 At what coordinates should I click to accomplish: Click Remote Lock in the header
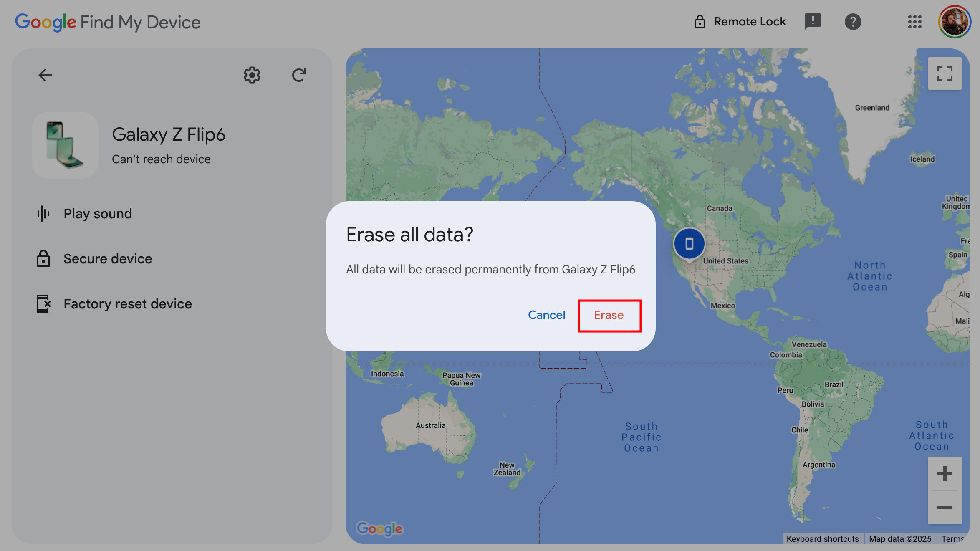tap(740, 22)
